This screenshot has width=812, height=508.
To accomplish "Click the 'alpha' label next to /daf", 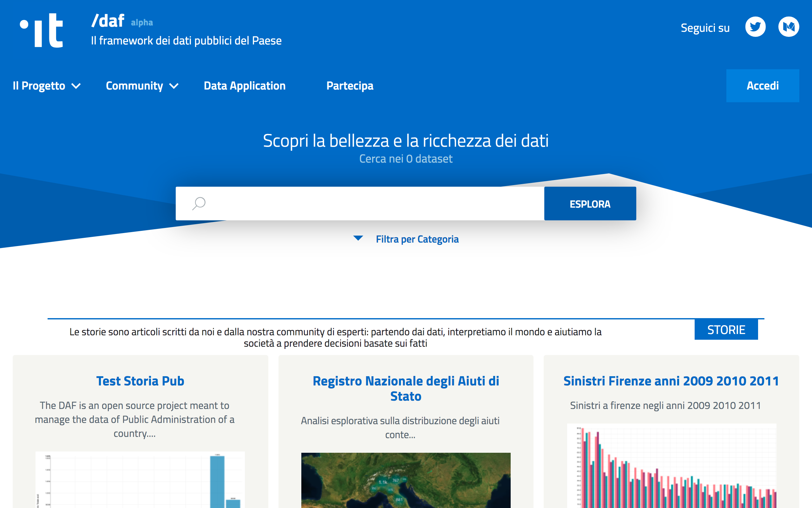I will pos(142,23).
